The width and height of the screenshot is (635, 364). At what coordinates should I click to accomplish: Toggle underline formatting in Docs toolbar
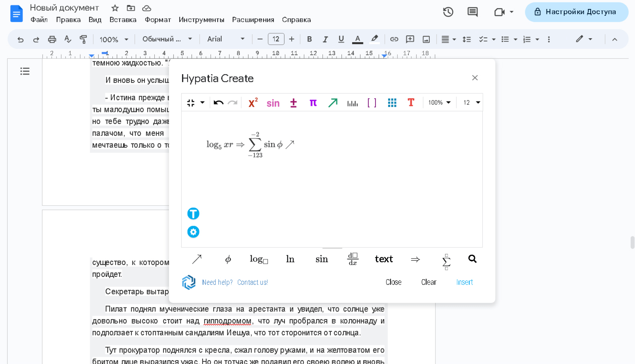[x=341, y=39]
